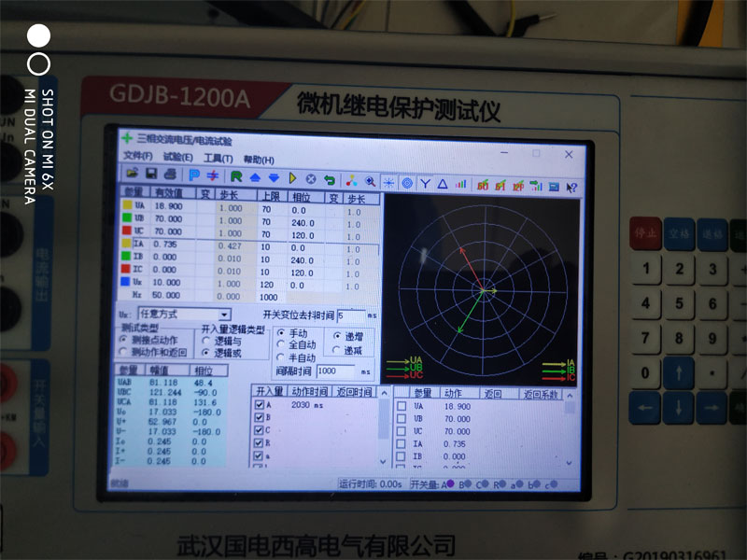Click the save floppy disk icon
This screenshot has height=560, width=747.
151,175
